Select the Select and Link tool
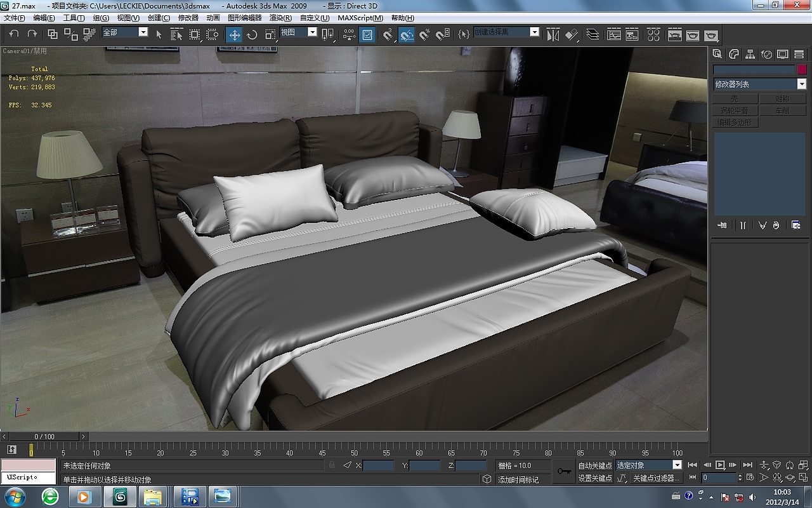This screenshot has width=812, height=508. [53, 34]
